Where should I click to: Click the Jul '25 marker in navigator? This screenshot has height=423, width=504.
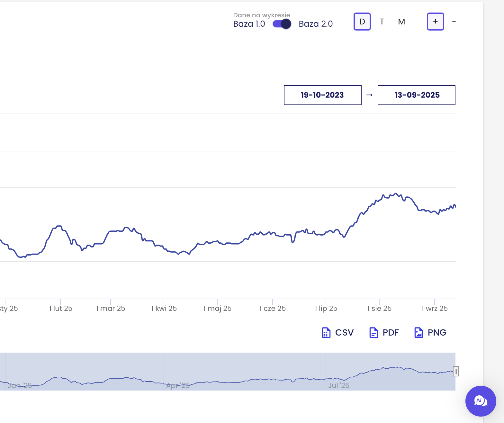(338, 385)
